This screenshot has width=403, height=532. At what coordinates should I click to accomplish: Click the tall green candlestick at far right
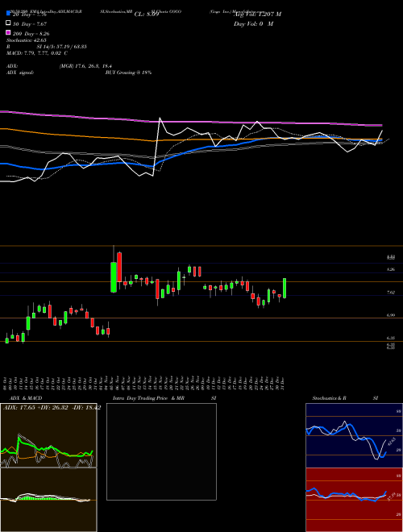tap(285, 289)
